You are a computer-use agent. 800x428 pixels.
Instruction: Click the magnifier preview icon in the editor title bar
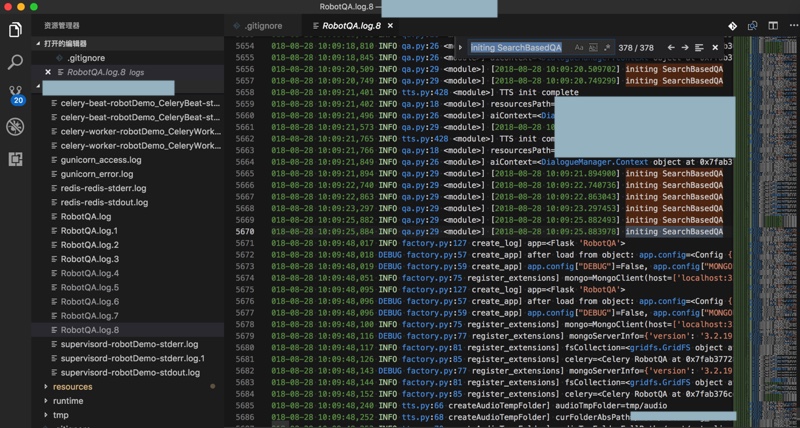pyautogui.click(x=753, y=26)
